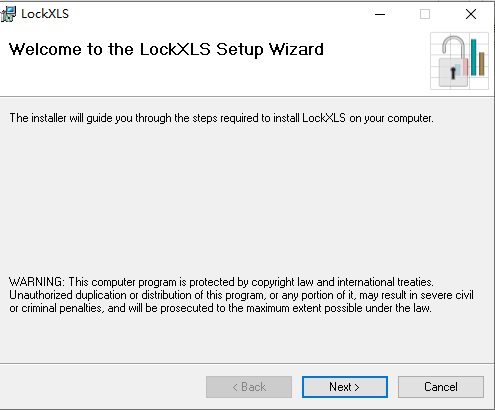Click the open shackle of the padlock
Viewport: 495px width, 410px height.
point(453,47)
